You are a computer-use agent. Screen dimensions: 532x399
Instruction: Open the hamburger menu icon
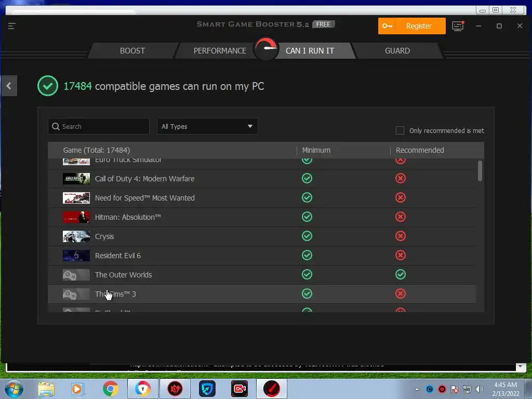pyautogui.click(x=11, y=26)
